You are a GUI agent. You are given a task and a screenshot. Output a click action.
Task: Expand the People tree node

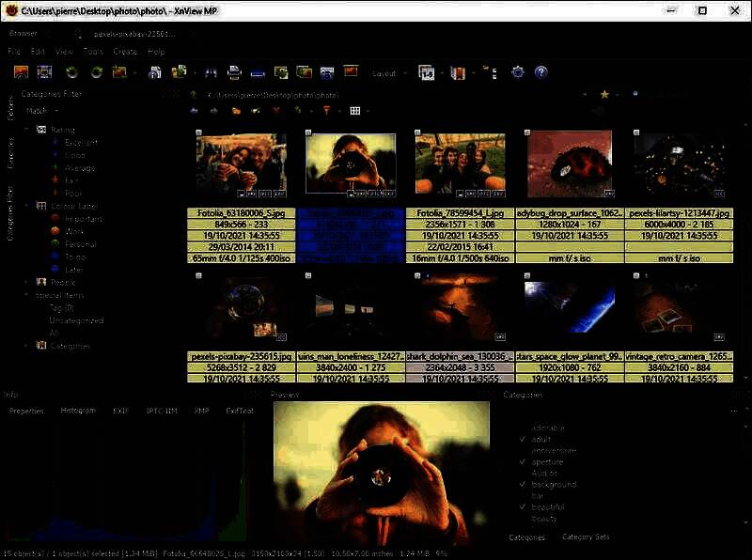click(x=26, y=282)
